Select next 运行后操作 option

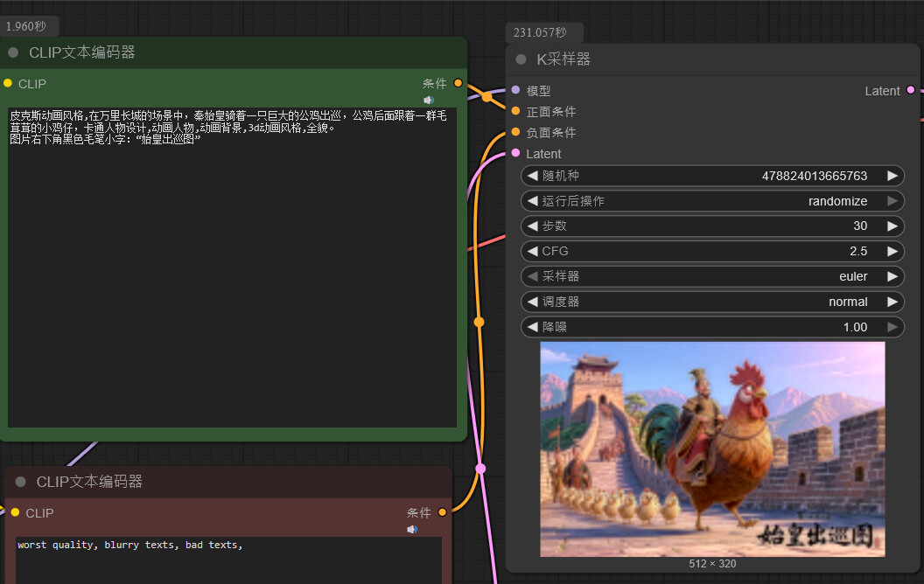pos(892,201)
